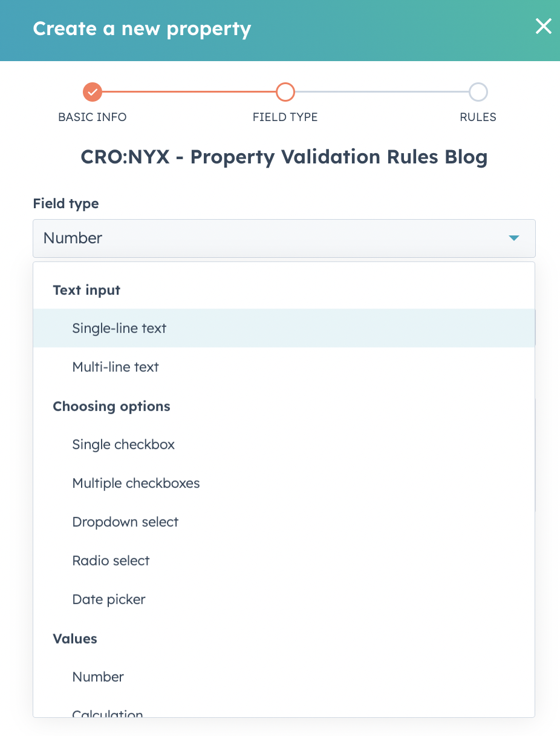Click the BASIC INFO step label

[x=92, y=117]
